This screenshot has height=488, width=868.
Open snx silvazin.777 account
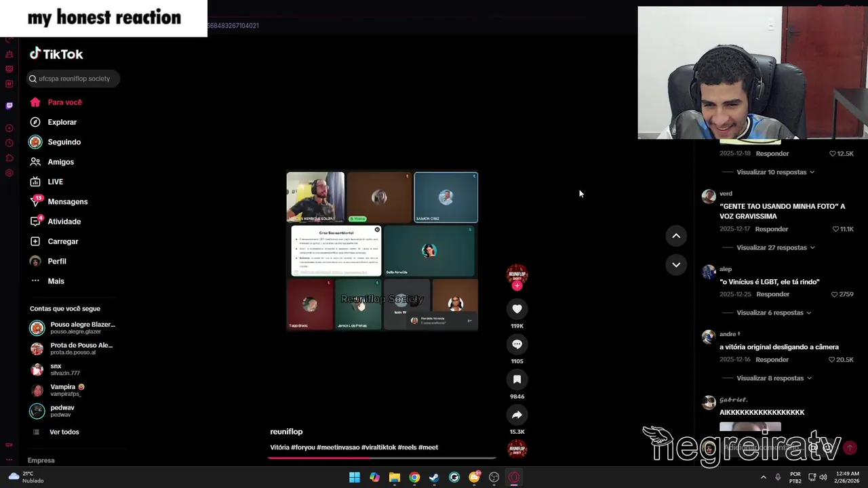56,369
